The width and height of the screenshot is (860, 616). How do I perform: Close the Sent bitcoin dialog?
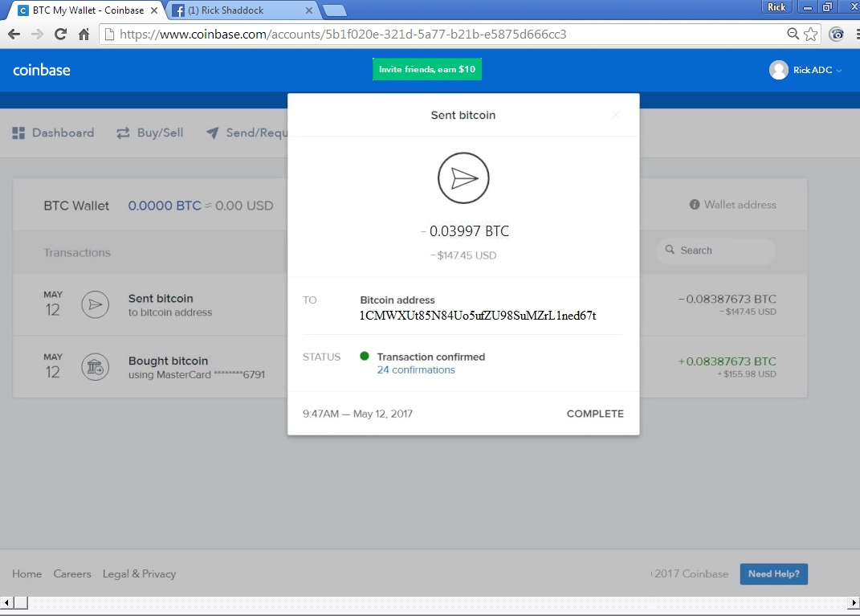coord(616,115)
